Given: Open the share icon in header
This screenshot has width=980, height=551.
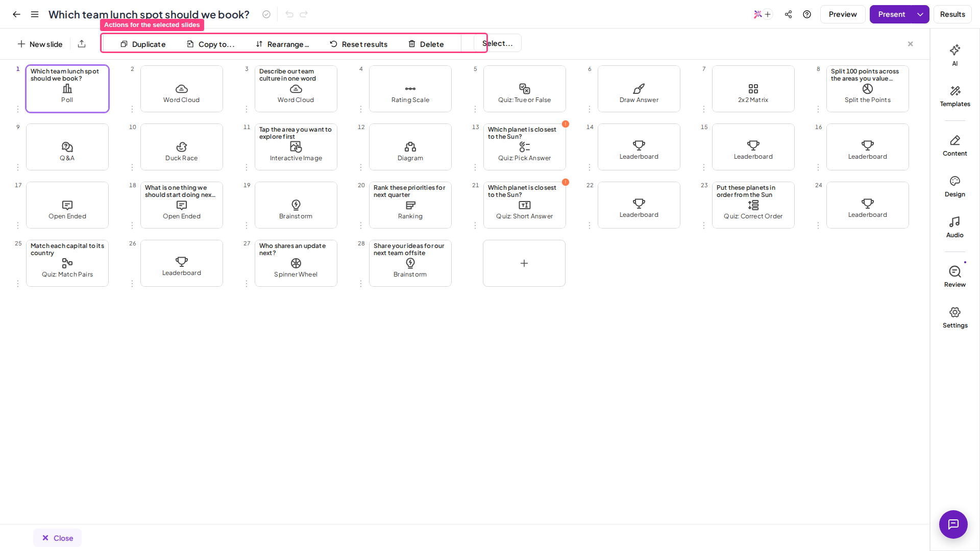Looking at the screenshot, I should pos(788,14).
